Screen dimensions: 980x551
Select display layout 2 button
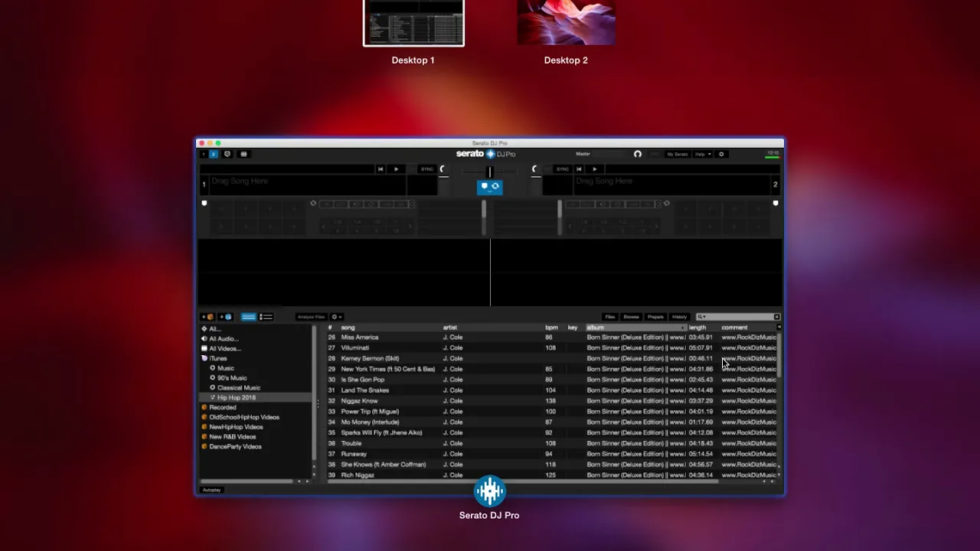click(x=214, y=154)
